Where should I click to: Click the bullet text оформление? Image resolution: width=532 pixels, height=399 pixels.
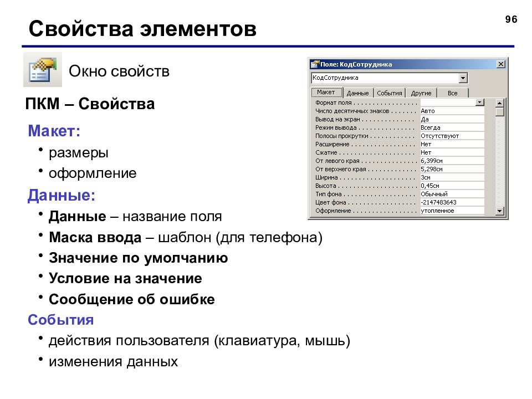pyautogui.click(x=93, y=173)
